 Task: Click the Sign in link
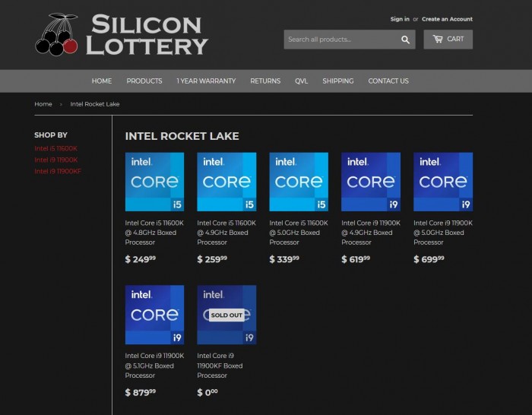click(x=400, y=19)
